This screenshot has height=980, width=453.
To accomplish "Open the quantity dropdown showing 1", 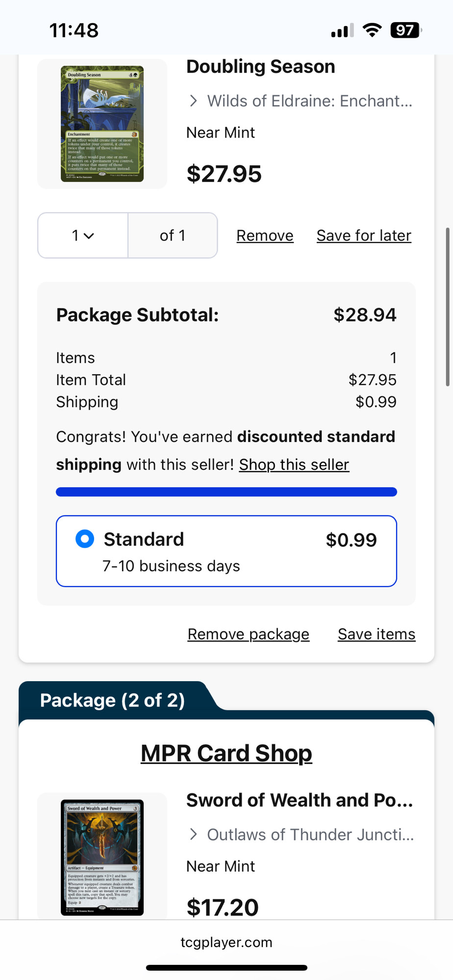I will (x=83, y=236).
